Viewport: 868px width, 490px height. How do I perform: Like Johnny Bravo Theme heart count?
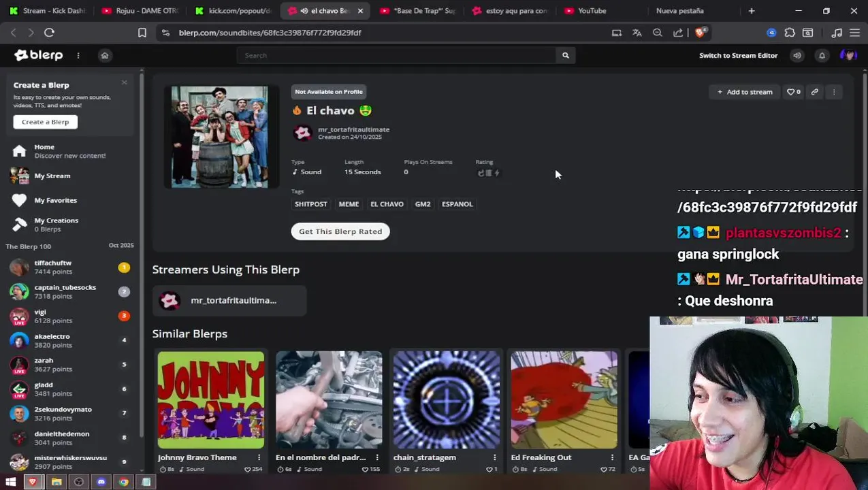pyautogui.click(x=253, y=469)
